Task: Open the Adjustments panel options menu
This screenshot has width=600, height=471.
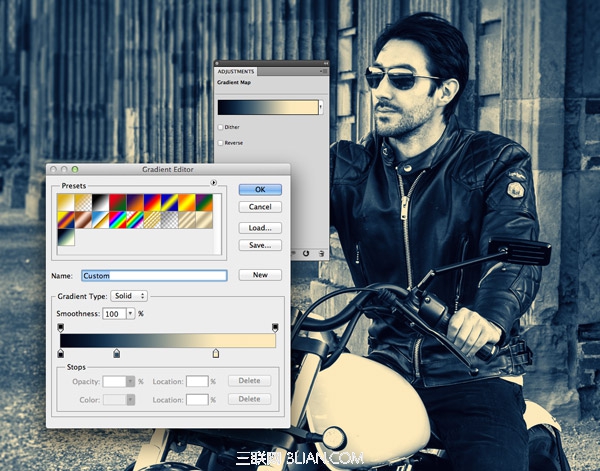Action: [324, 71]
